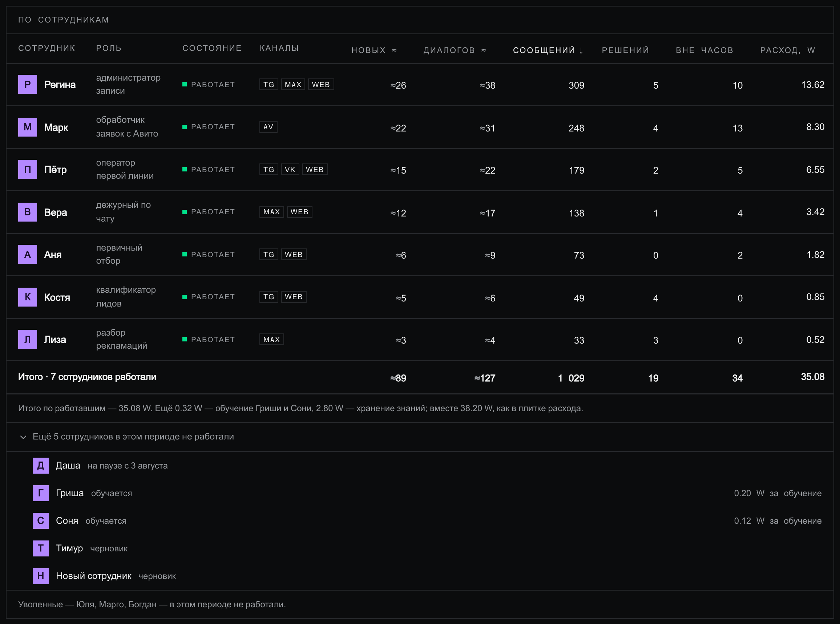Click the VK channel tag in Пётр's row
Screen dimensions: 840x624
point(290,170)
